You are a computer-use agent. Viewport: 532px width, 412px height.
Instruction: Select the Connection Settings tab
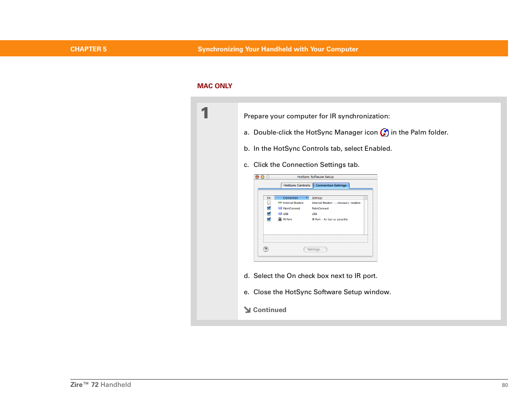point(331,185)
